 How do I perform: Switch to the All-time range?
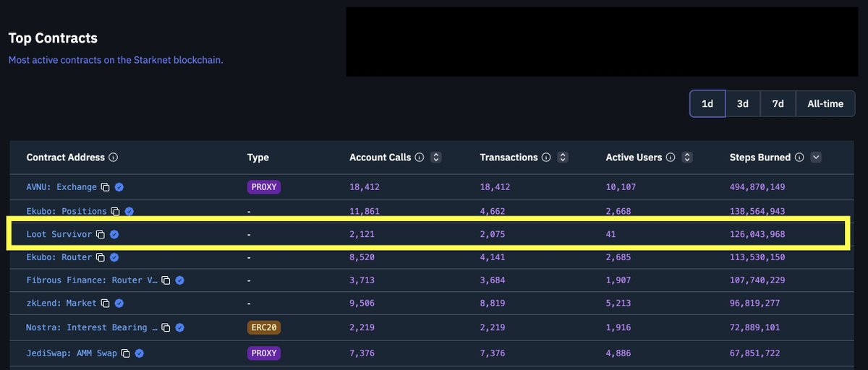[x=825, y=104]
